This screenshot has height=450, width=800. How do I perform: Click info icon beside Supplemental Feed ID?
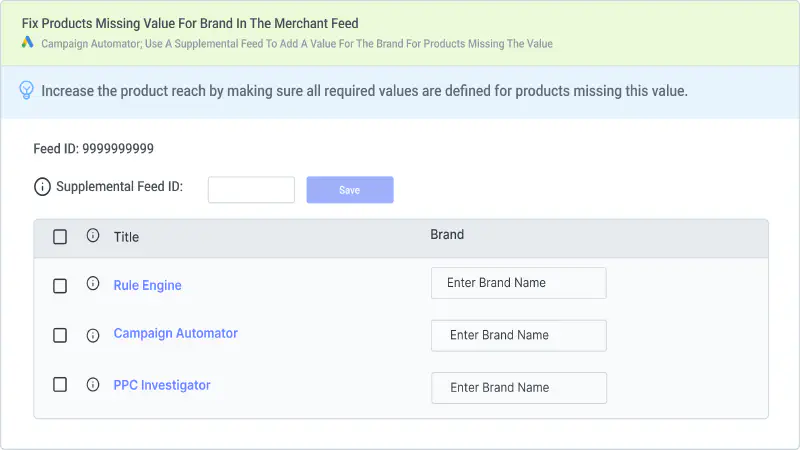coord(42,187)
